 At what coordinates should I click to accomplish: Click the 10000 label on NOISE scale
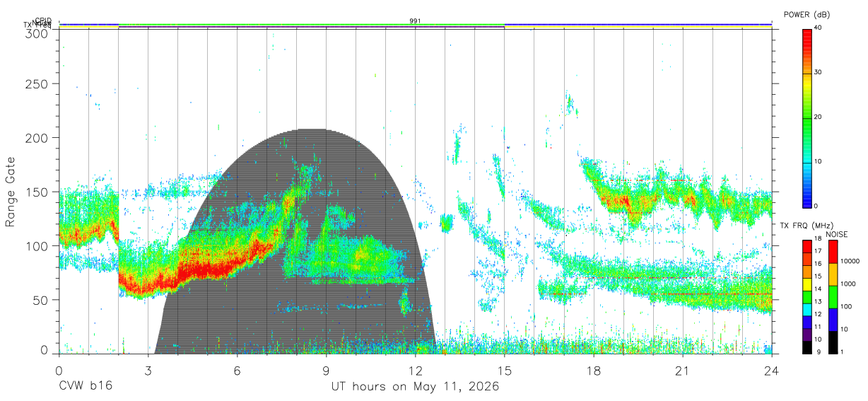pyautogui.click(x=850, y=261)
